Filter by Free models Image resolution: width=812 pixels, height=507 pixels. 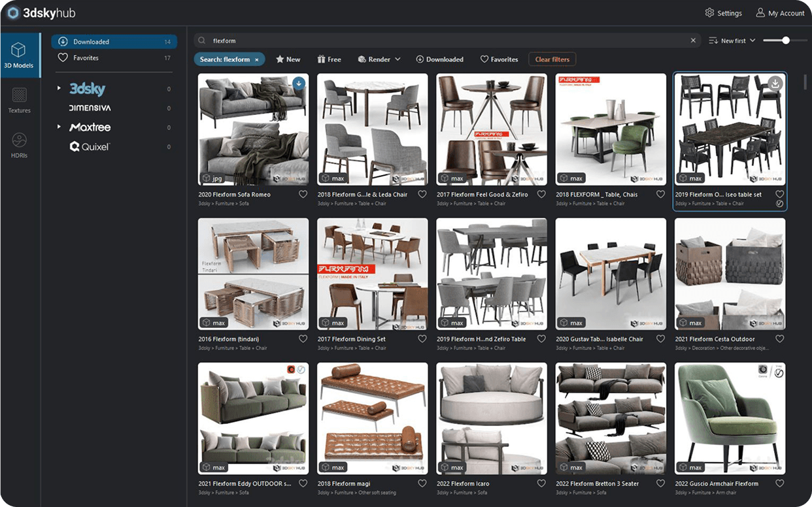pos(329,59)
